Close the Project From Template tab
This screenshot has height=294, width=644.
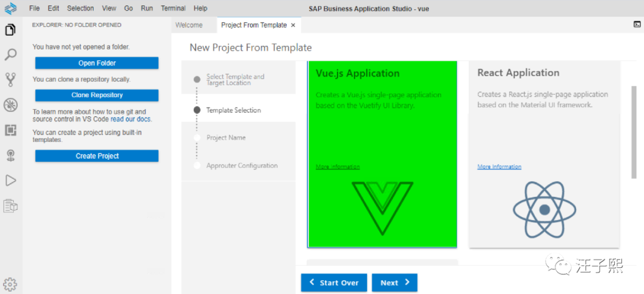(x=293, y=25)
